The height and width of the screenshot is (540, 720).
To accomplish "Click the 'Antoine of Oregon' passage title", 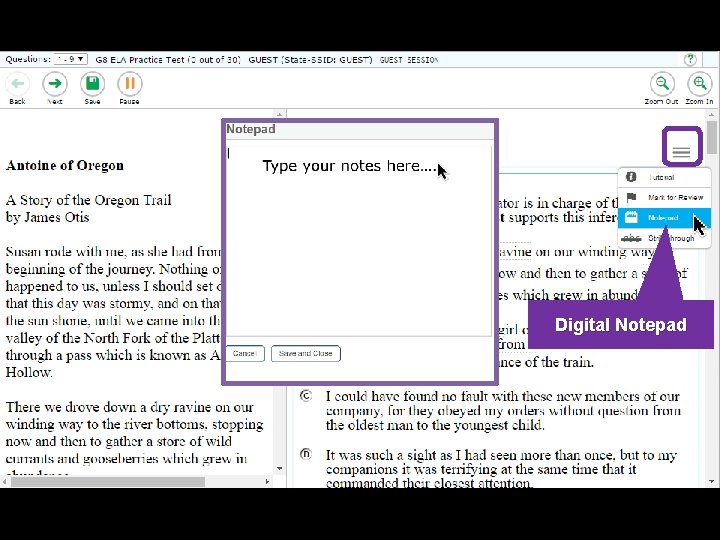I will click(x=65, y=166).
